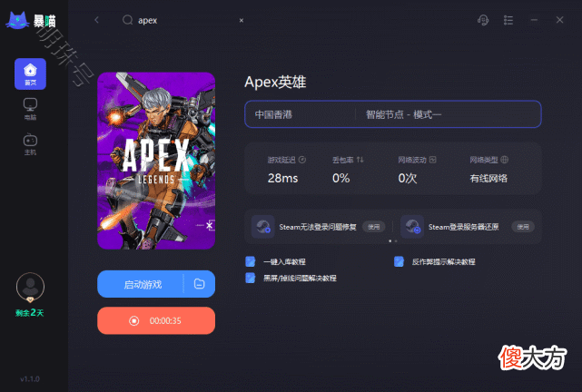This screenshot has width=582, height=392.
Task: Click the 丢包率 arrows icon
Action: coord(360,160)
